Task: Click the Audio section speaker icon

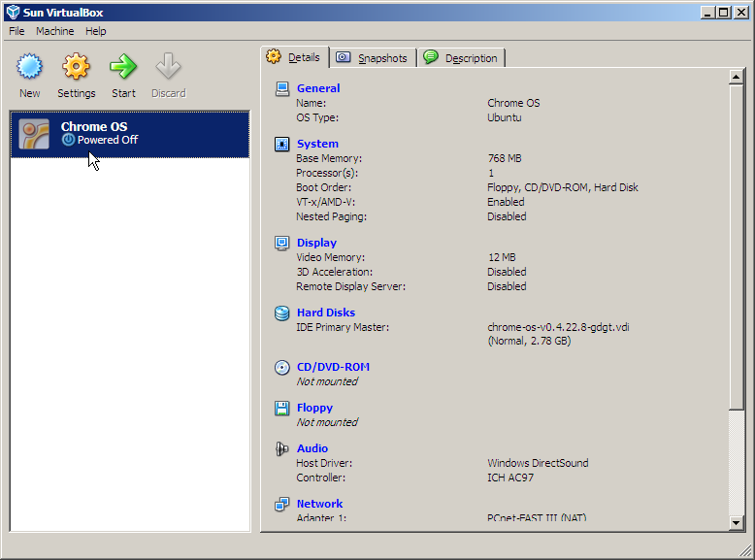Action: 281,448
